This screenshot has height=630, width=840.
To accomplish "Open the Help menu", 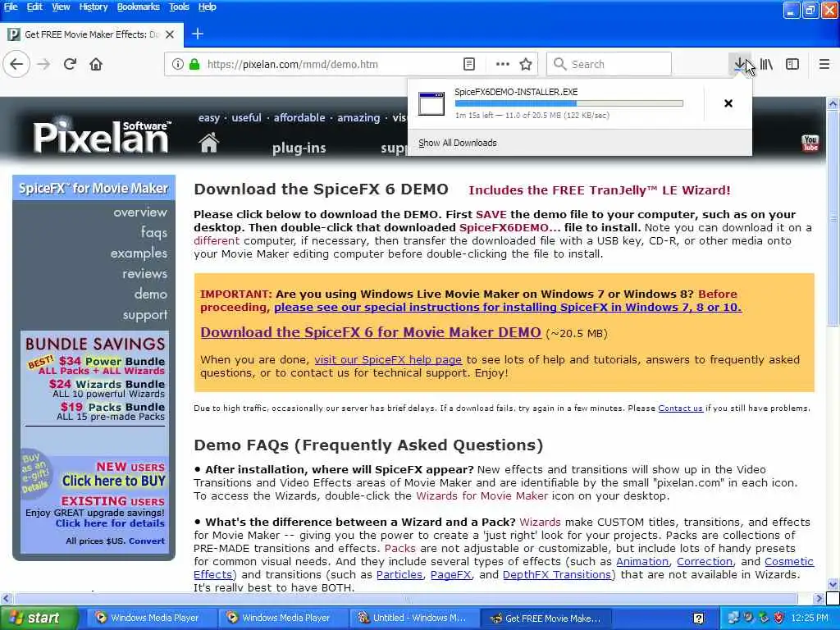I will coord(208,7).
